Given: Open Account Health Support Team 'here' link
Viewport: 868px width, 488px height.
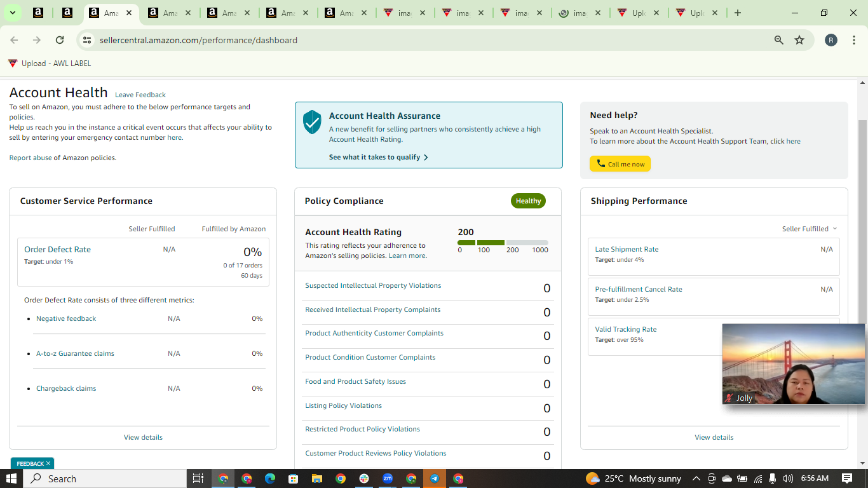Looking at the screenshot, I should [793, 141].
